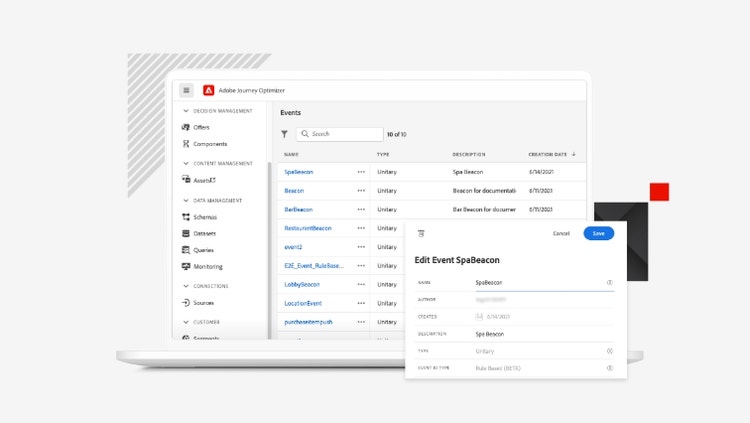Screen dimensions: 750x423
Task: Open Monitoring in the sidebar
Action: tap(207, 267)
